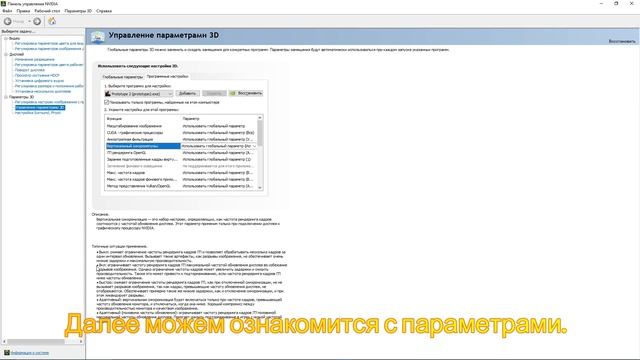640x360 pixels.
Task: Open image settings with preview tree item
Action: click(49, 102)
